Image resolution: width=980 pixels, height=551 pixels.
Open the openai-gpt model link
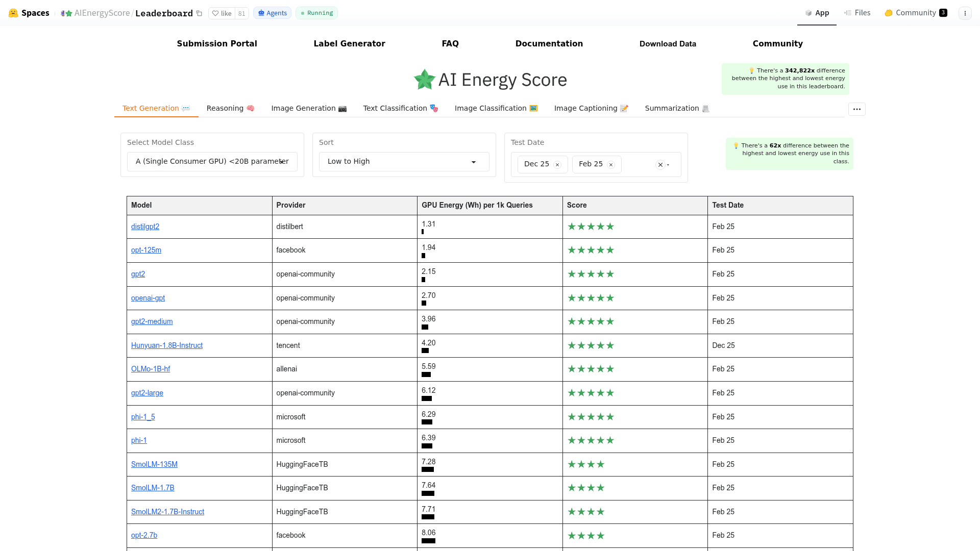coord(148,298)
